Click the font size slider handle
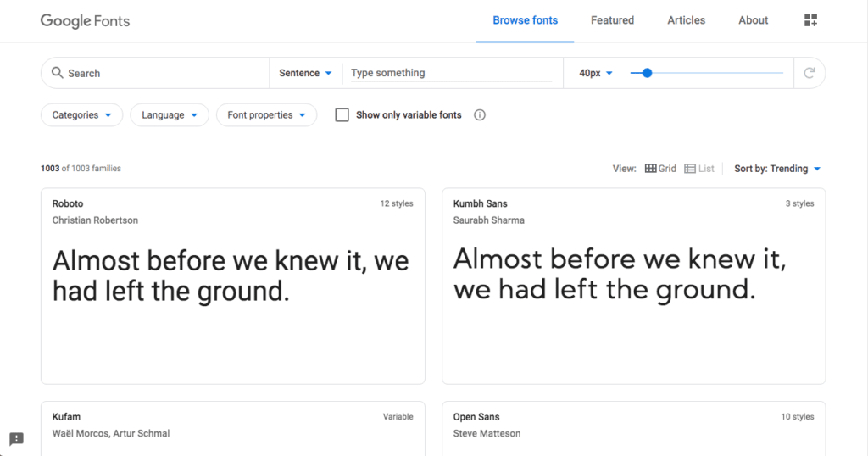This screenshot has width=868, height=456. (x=647, y=73)
